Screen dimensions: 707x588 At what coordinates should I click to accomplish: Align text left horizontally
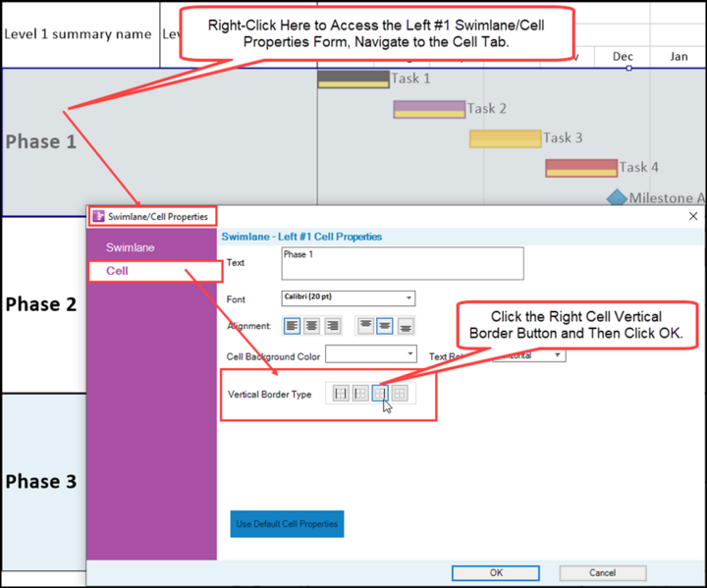point(292,326)
